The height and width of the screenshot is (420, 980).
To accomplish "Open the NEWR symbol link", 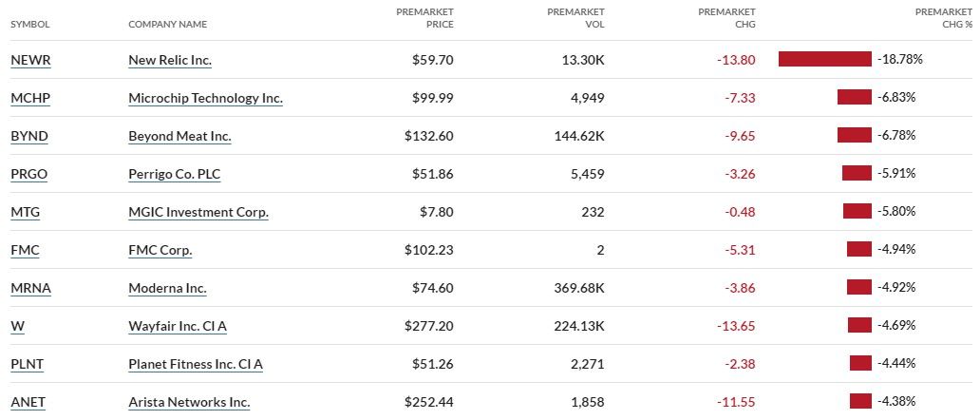I will 30,60.
